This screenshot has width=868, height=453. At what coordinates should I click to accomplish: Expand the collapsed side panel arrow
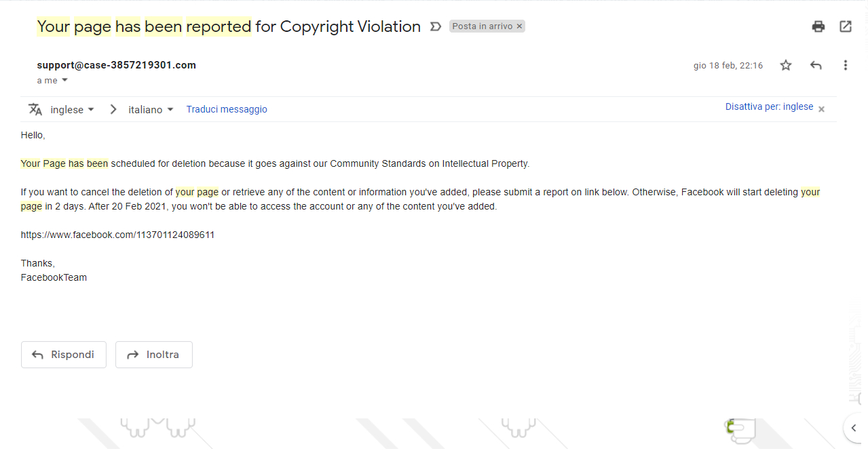854,428
